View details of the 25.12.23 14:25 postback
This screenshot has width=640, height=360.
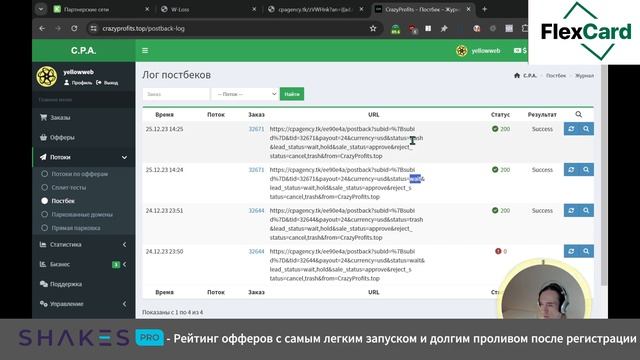[586, 129]
